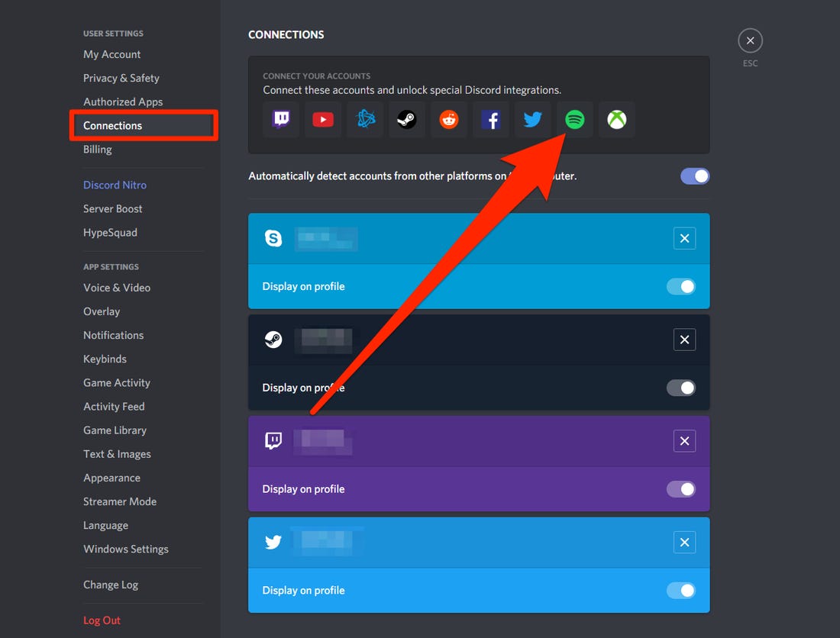Toggle automatic account detection

coord(694,176)
